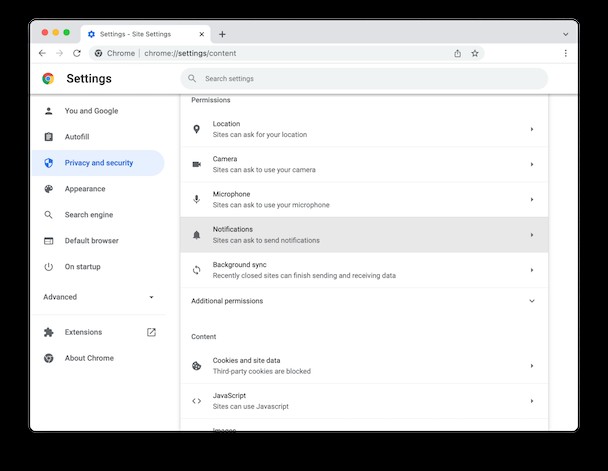Click the reload page icon
The width and height of the screenshot is (608, 471).
tap(77, 53)
